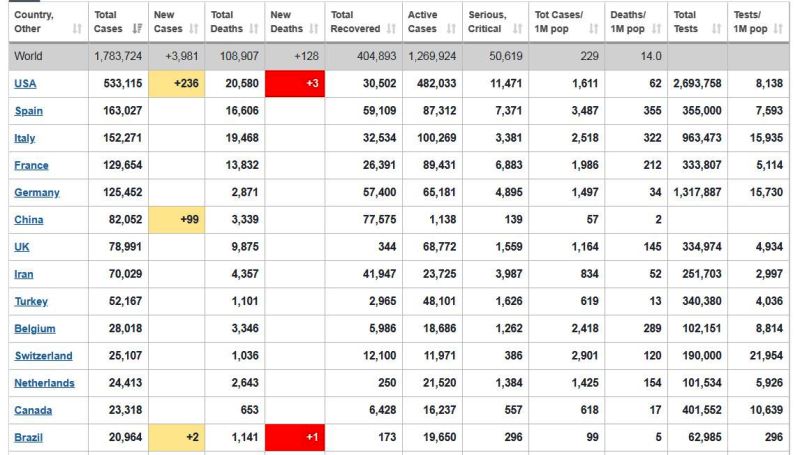Click the New Deaths sort arrows
The image size is (800, 455).
[x=314, y=29]
